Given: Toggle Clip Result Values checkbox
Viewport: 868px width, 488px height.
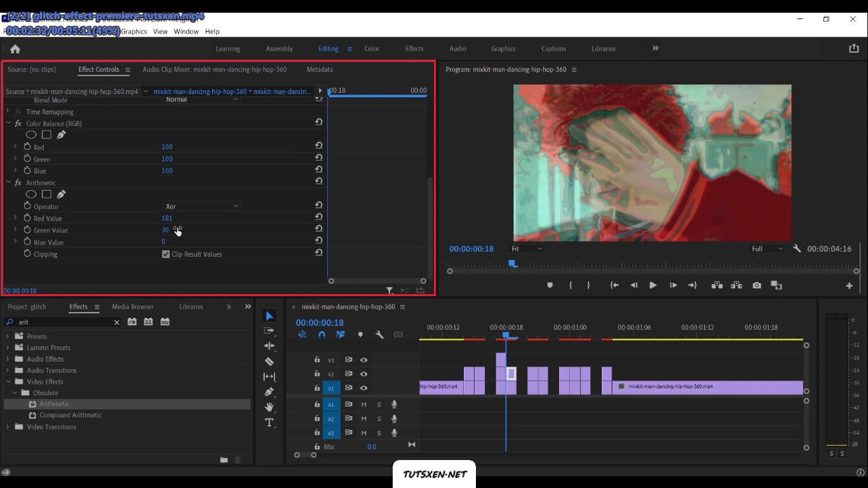Looking at the screenshot, I should point(166,254).
